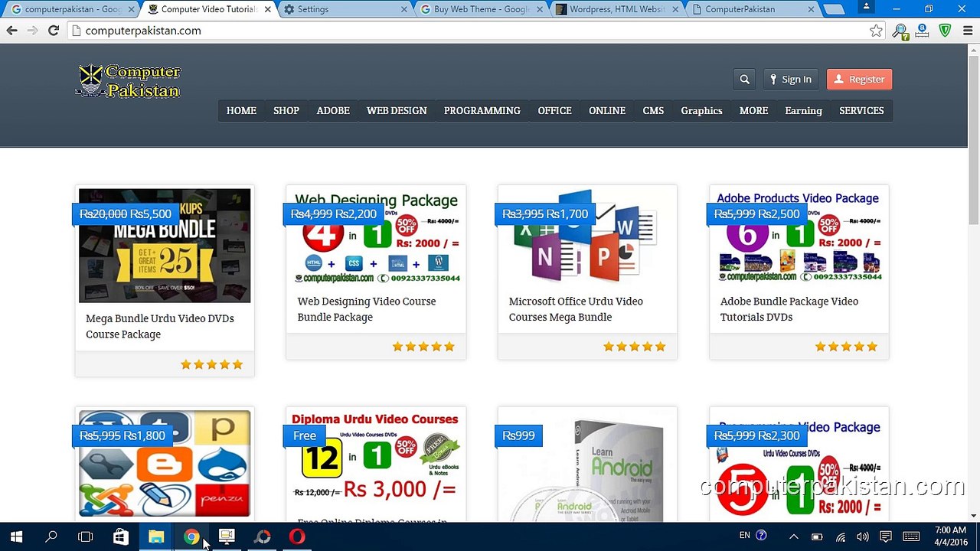Bookmark this page with the star icon
Image resolution: width=980 pixels, height=551 pixels.
[x=876, y=31]
